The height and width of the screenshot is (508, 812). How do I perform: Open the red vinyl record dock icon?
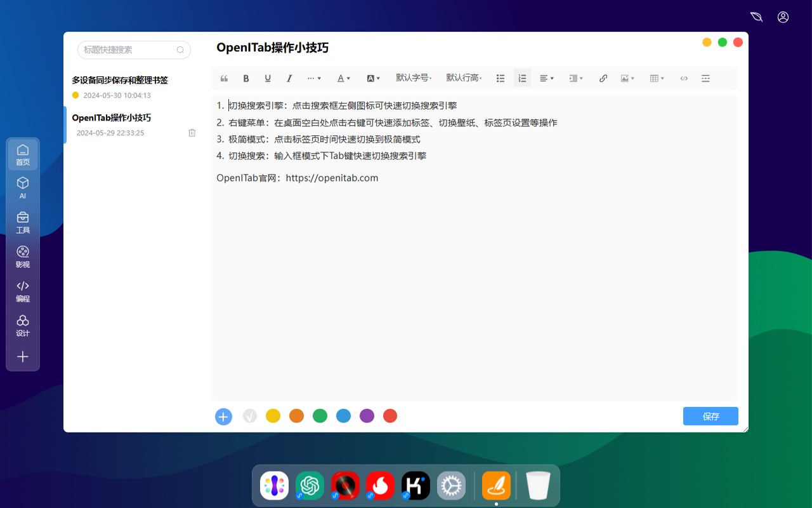tap(345, 486)
